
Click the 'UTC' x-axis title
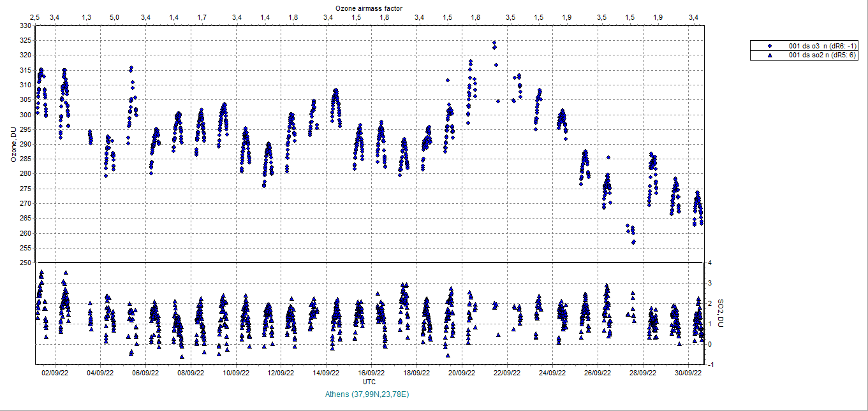point(369,382)
